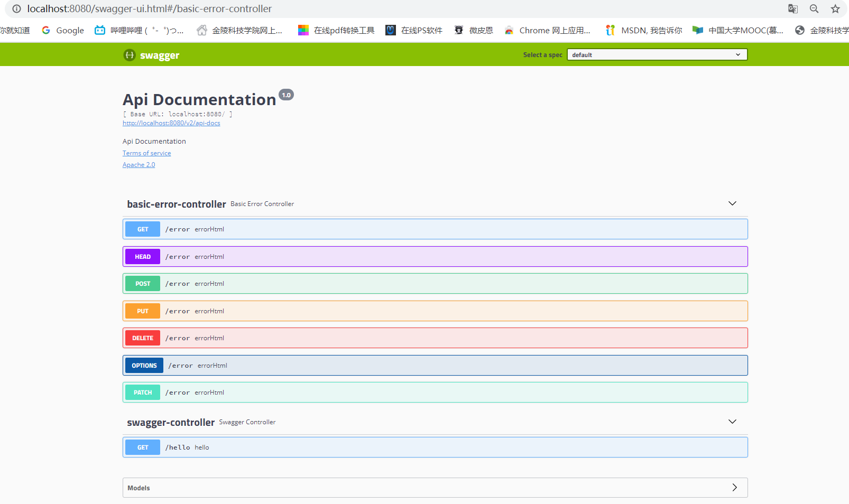849x504 pixels.
Task: Open the Google Translate page icon
Action: point(793,8)
